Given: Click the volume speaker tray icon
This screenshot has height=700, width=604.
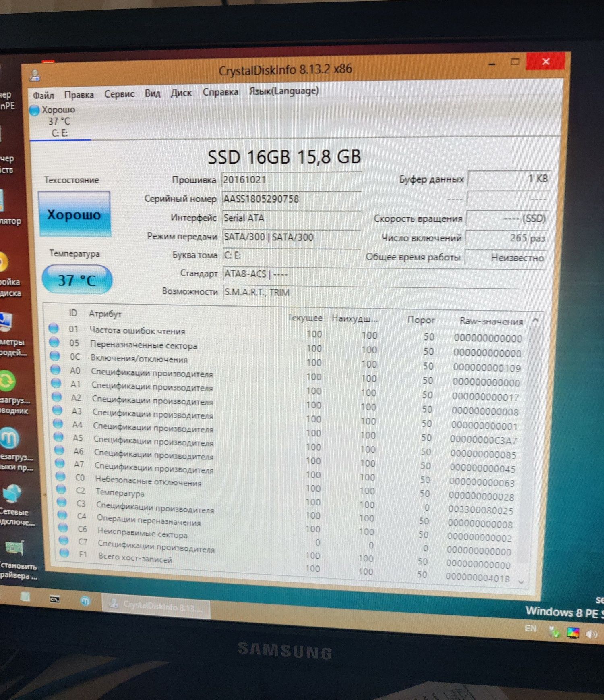Looking at the screenshot, I should [592, 634].
